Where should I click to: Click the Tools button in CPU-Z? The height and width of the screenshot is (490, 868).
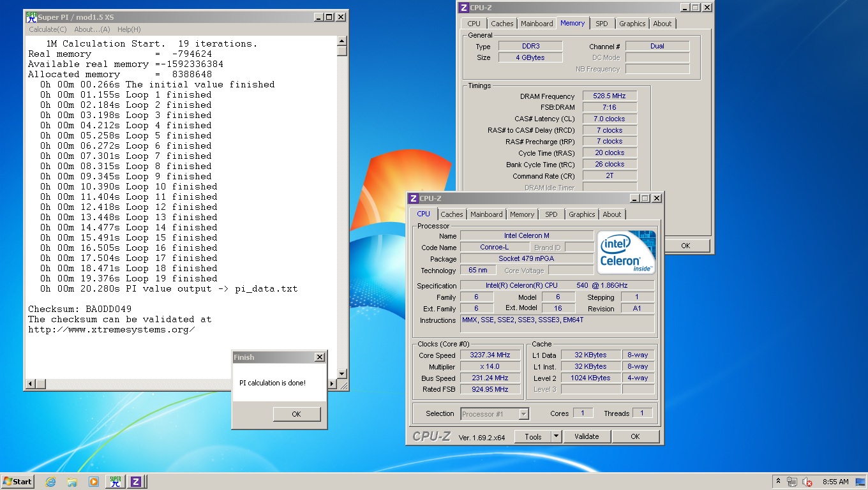533,436
